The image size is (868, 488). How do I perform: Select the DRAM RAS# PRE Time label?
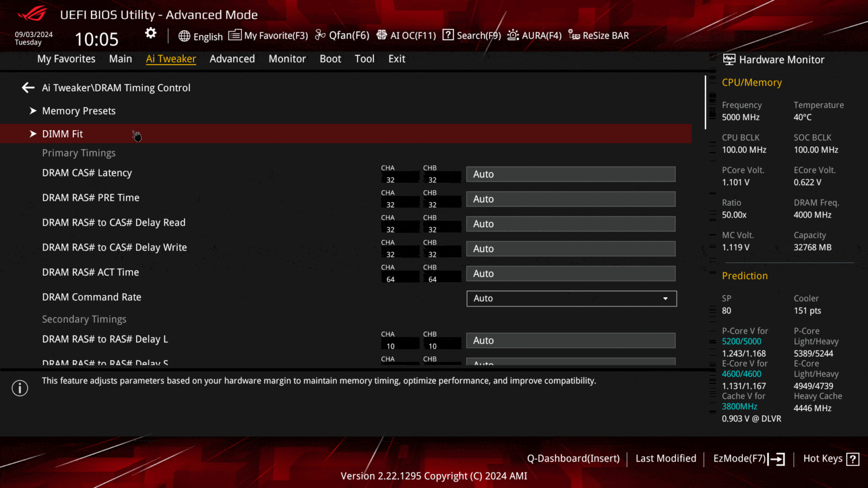91,198
